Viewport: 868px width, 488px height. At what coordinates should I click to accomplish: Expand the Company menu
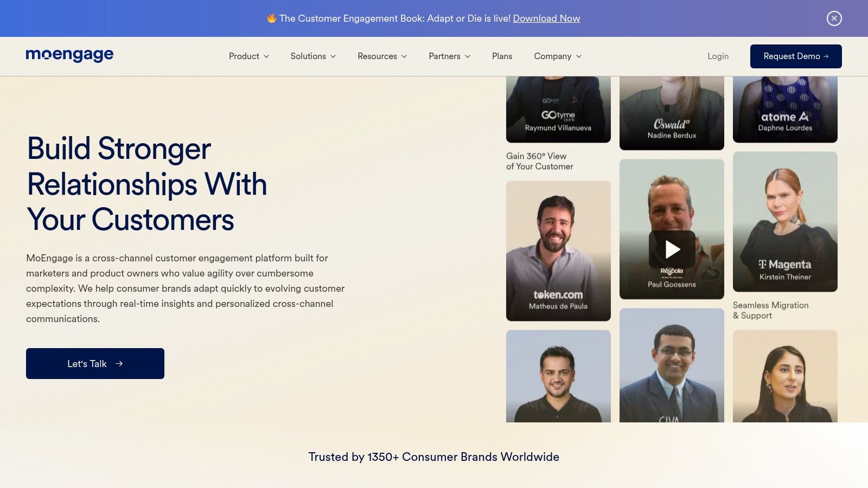(557, 56)
